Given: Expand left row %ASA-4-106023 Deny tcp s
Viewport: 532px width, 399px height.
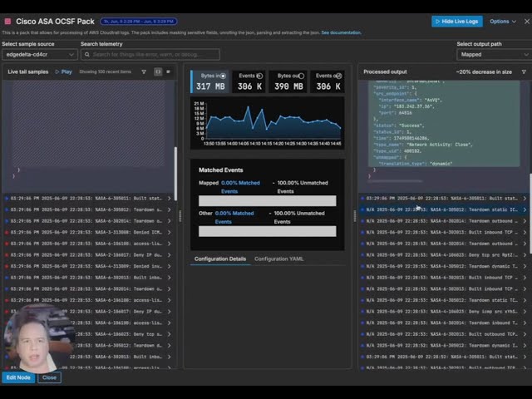Looking at the screenshot, I should click(x=170, y=334).
